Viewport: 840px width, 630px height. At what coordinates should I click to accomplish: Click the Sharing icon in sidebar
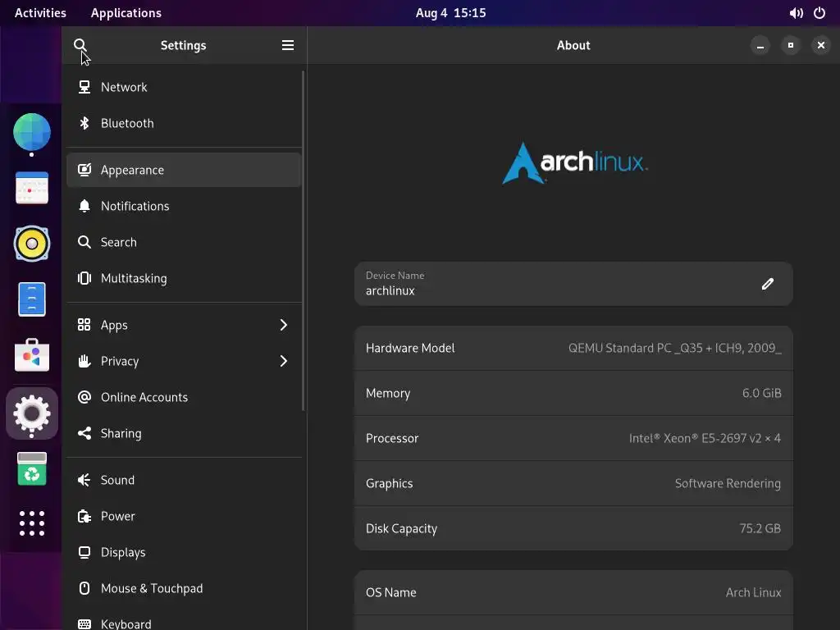click(x=84, y=433)
